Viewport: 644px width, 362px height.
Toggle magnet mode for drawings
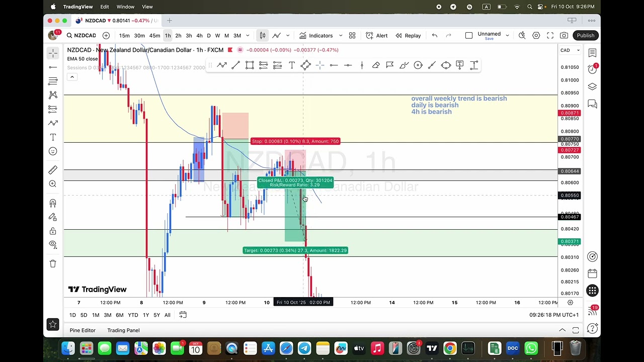coord(53,203)
